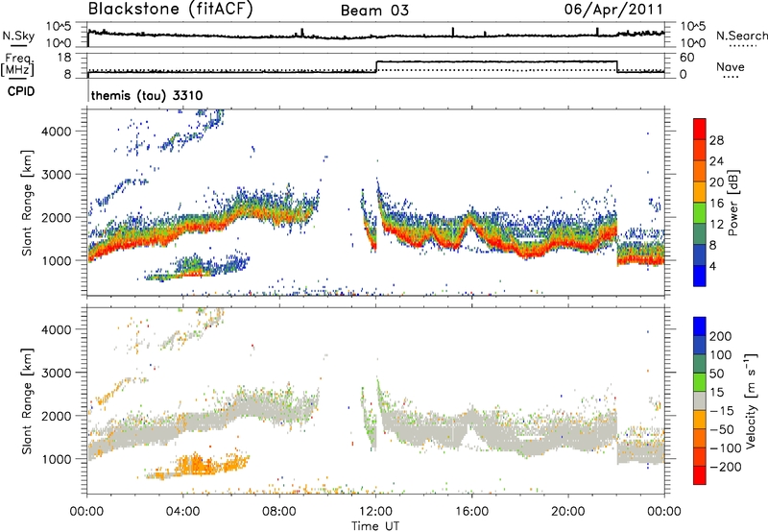
Task: Click the "18" frequency axis tick
Action: [x=64, y=58]
